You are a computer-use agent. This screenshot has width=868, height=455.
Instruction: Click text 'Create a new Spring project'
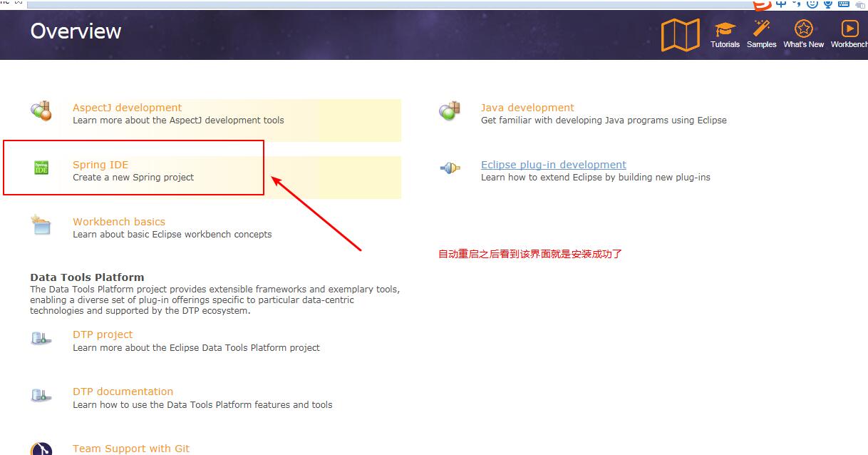coord(133,178)
